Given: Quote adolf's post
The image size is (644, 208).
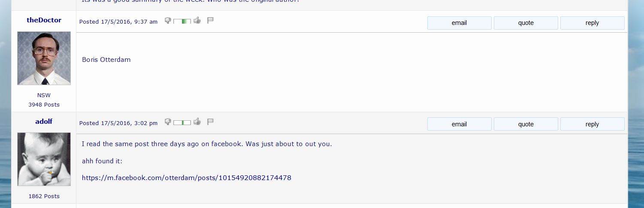Looking at the screenshot, I should 526,124.
